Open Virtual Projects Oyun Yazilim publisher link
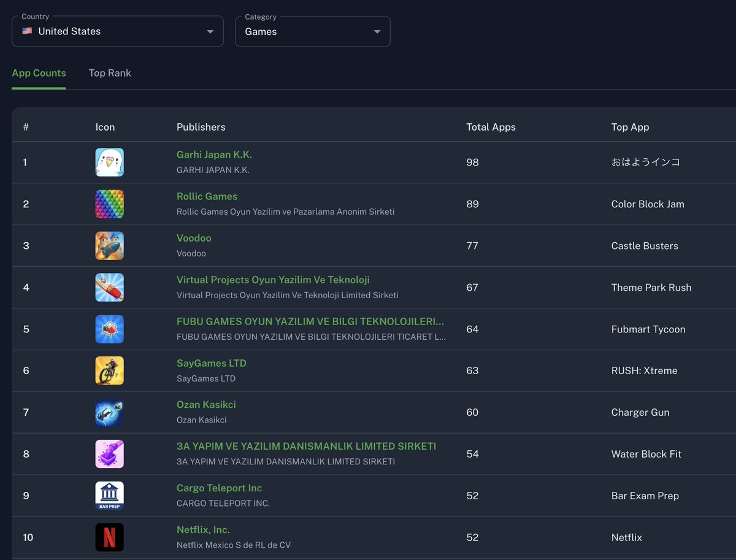Viewport: 736px width, 560px height. (273, 280)
